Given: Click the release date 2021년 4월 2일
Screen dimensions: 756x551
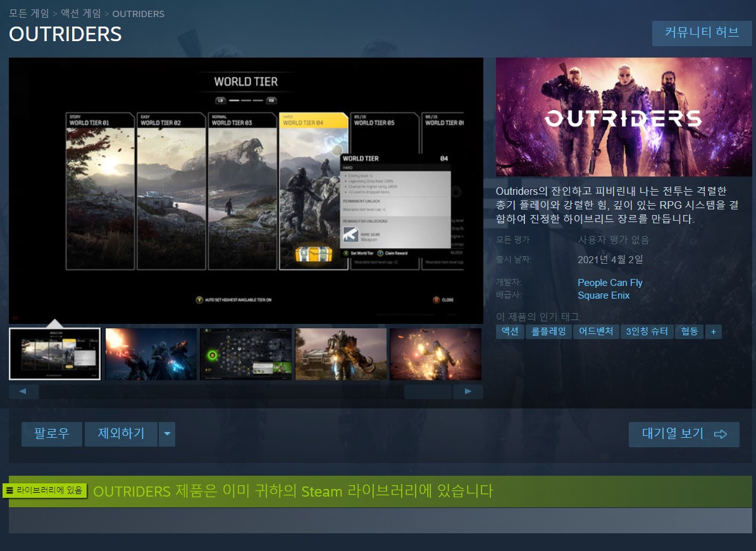Looking at the screenshot, I should coord(610,259).
